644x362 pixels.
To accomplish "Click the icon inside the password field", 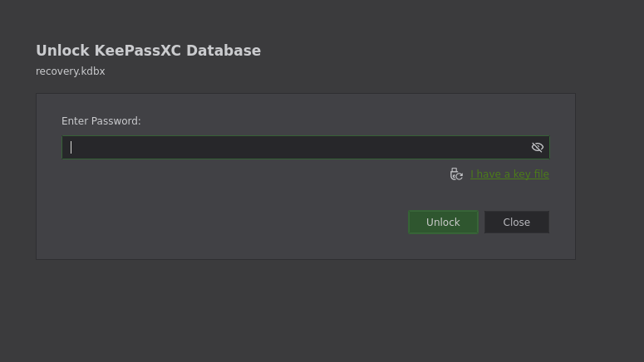I will (x=538, y=147).
